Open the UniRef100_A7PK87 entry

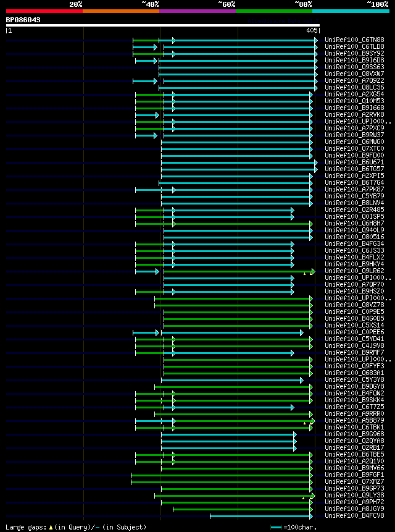354,189
